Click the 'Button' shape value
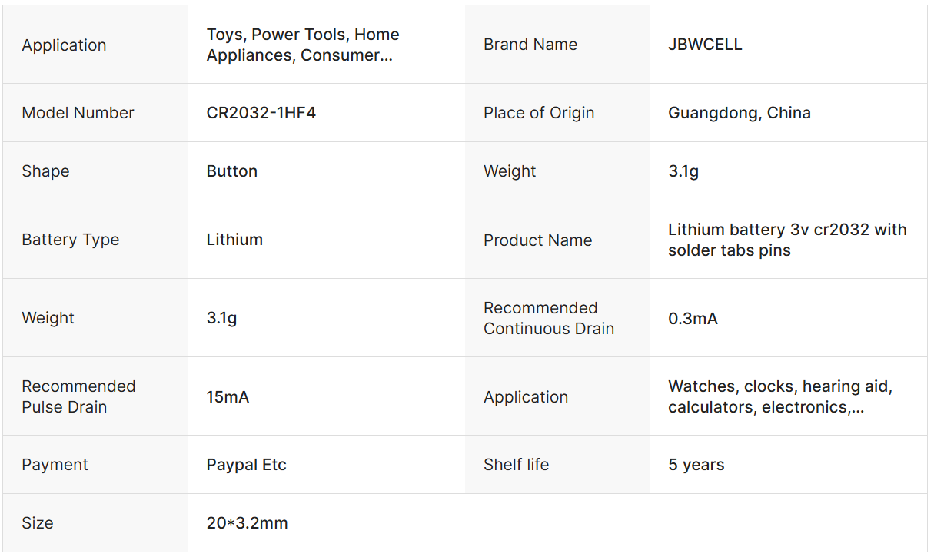 (232, 171)
